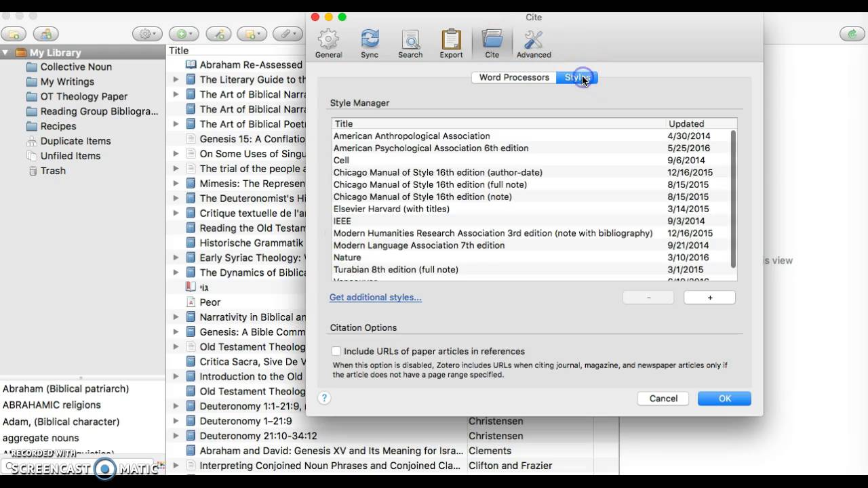Open the Sync preferences pane

(370, 43)
